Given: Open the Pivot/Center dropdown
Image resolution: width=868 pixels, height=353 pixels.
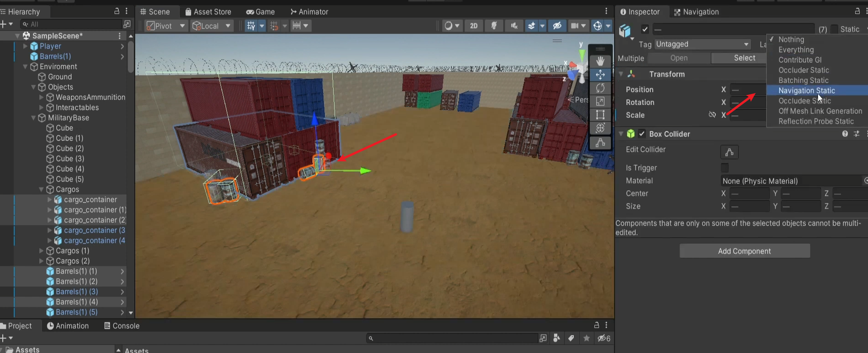Looking at the screenshot, I should click(166, 26).
